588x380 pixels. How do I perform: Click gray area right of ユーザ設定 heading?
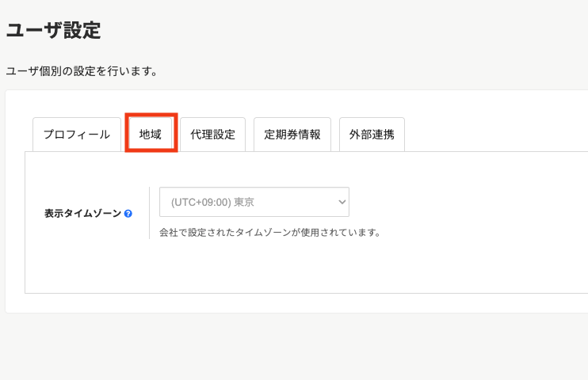(357, 32)
